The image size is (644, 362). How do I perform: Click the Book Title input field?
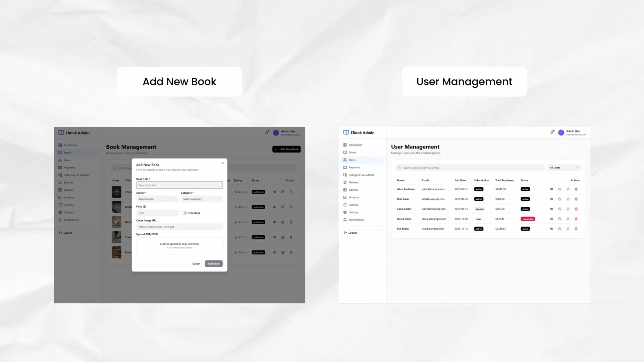point(179,185)
